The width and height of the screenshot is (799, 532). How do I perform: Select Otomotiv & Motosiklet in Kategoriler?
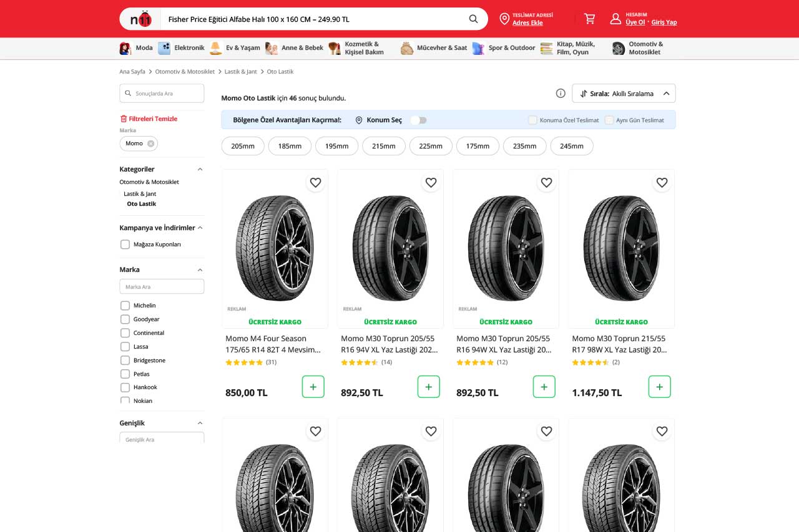(x=149, y=182)
